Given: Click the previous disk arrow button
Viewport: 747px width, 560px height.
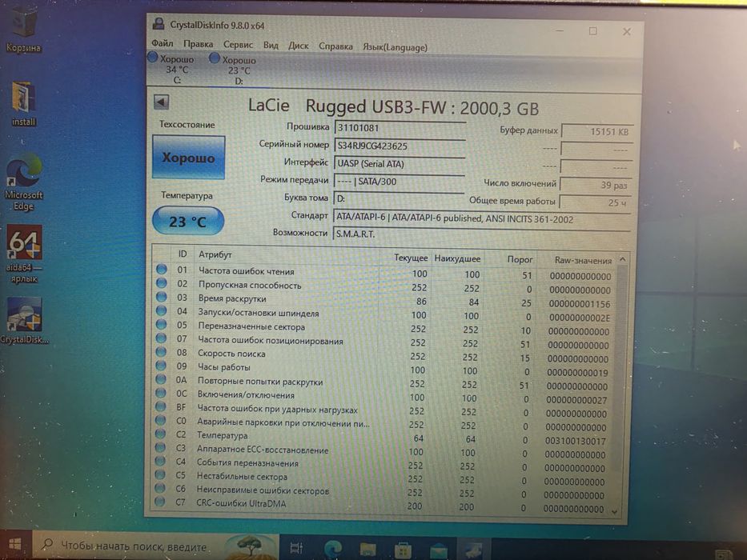Looking at the screenshot, I should [x=161, y=102].
